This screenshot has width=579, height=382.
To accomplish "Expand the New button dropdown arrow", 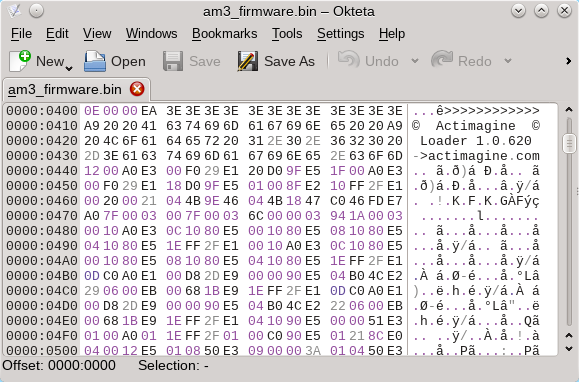I will (x=69, y=68).
